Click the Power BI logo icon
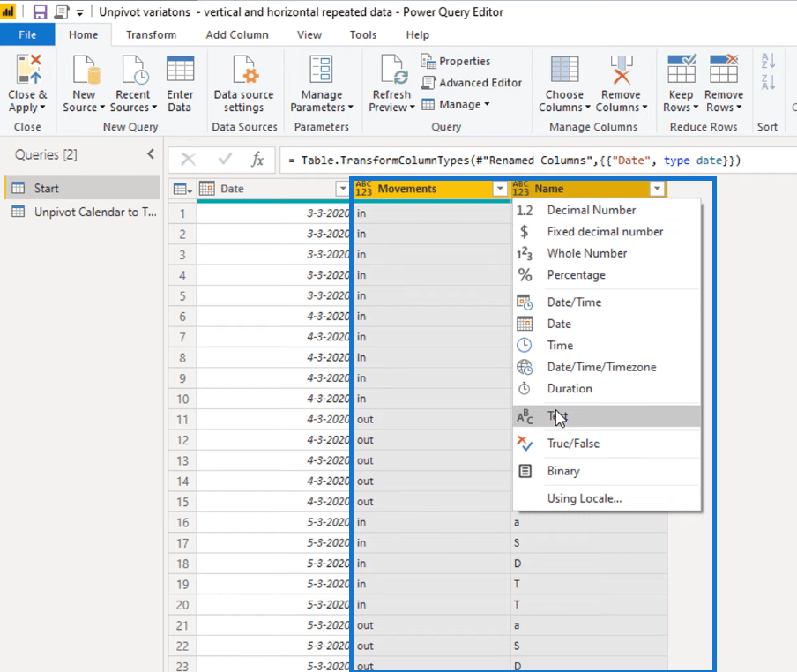This screenshot has height=672, width=797. [8, 11]
